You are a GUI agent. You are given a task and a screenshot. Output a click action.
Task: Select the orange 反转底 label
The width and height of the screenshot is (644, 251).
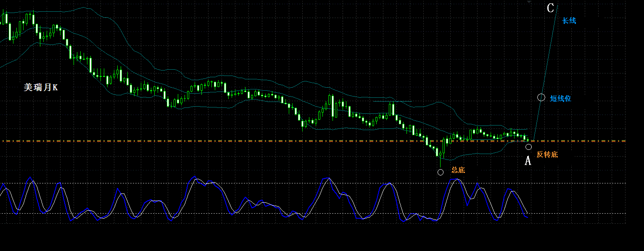[x=547, y=154]
